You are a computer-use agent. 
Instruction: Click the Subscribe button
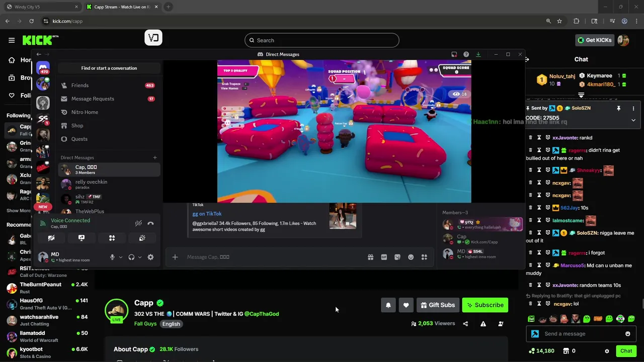pyautogui.click(x=485, y=305)
